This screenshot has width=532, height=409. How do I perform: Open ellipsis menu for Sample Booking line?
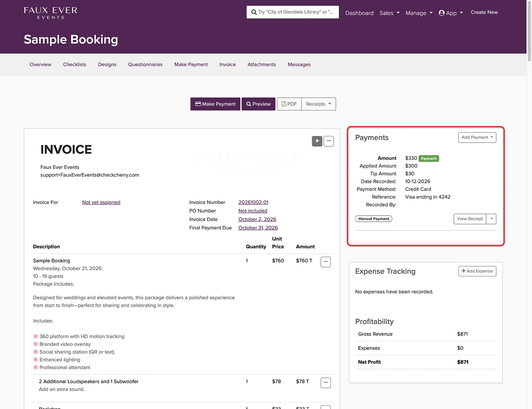click(x=326, y=262)
